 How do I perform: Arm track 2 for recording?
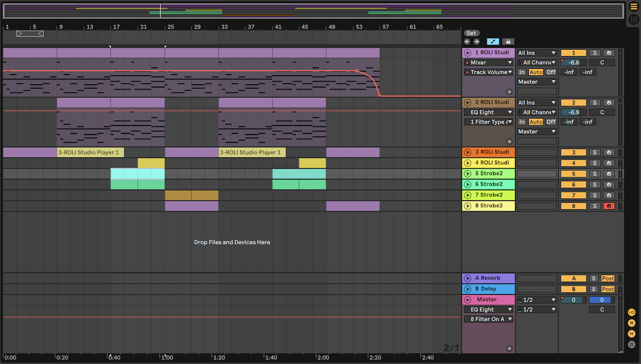point(608,102)
